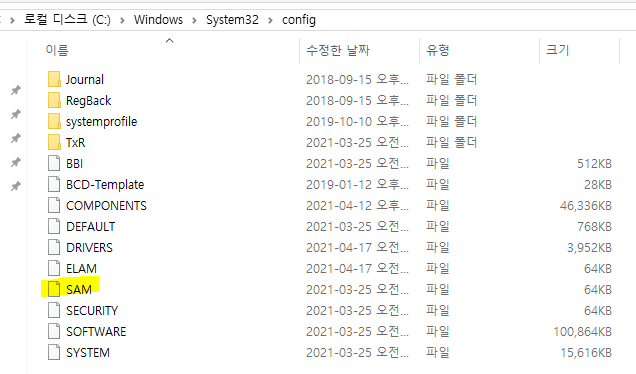Image resolution: width=636 pixels, height=374 pixels.
Task: Select the systemprofile folder icon
Action: [x=54, y=121]
